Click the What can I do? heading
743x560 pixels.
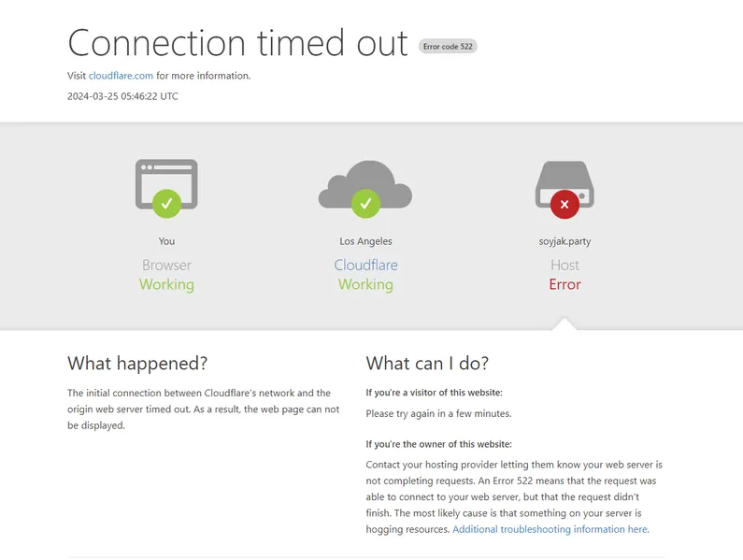(x=427, y=364)
